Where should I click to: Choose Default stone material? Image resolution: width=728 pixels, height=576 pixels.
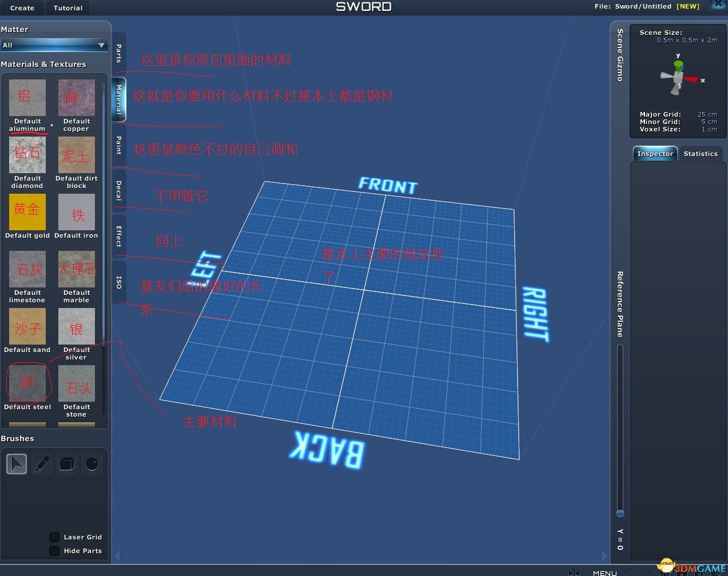77,383
